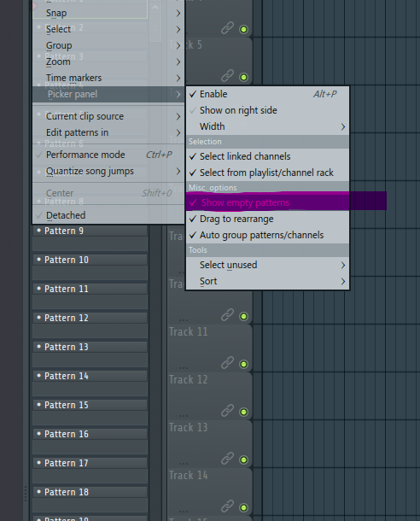Open the three-dots handle on Track 11

click(x=184, y=368)
